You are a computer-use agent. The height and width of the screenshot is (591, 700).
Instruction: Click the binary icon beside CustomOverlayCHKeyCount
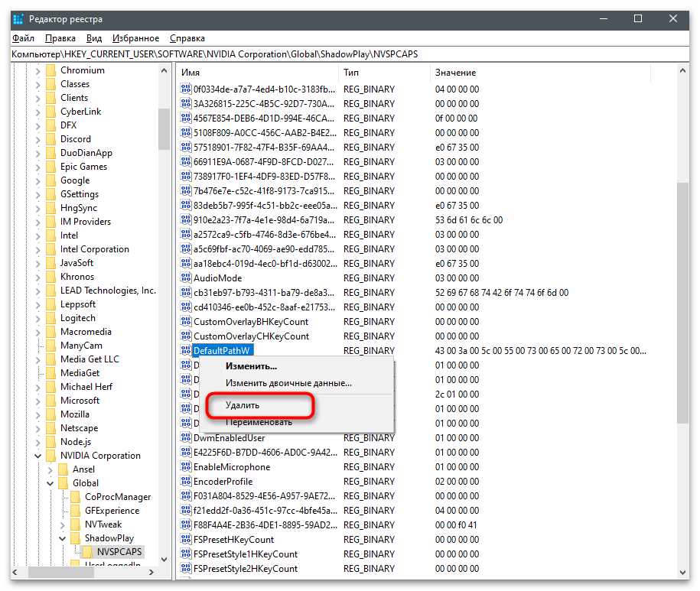coord(186,336)
